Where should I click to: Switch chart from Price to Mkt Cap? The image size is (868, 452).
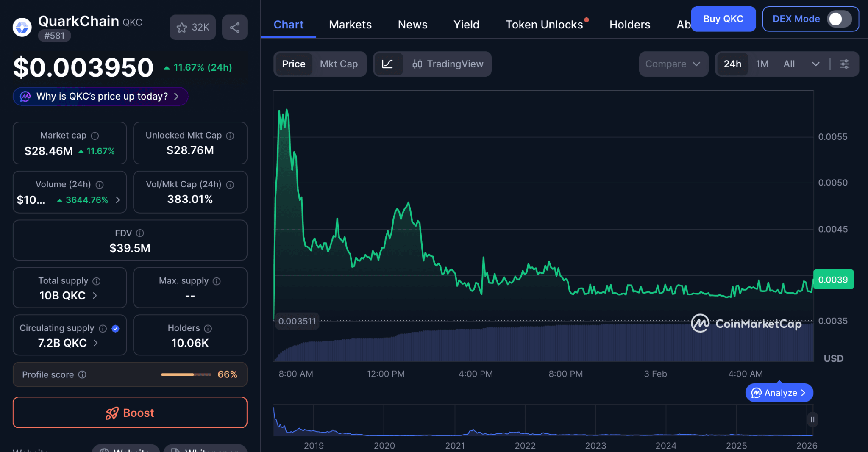(339, 64)
